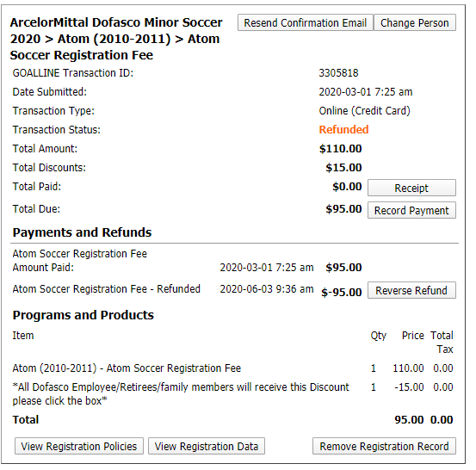Select the transaction ID 3305818
The image size is (476, 470).
[338, 73]
